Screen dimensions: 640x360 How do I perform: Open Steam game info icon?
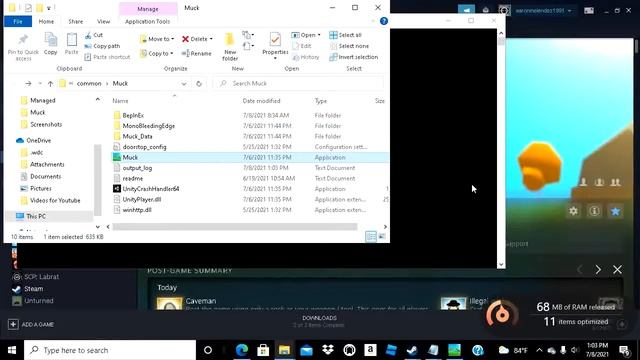pos(594,211)
